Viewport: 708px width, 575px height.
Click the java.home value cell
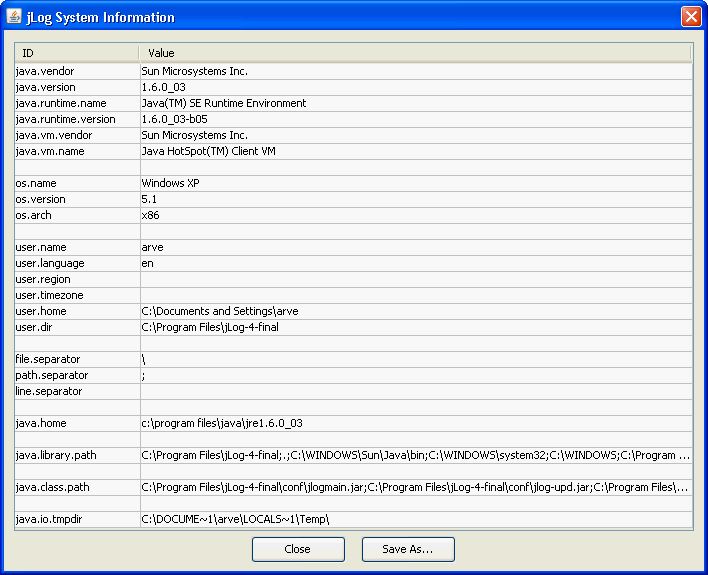(x=222, y=423)
